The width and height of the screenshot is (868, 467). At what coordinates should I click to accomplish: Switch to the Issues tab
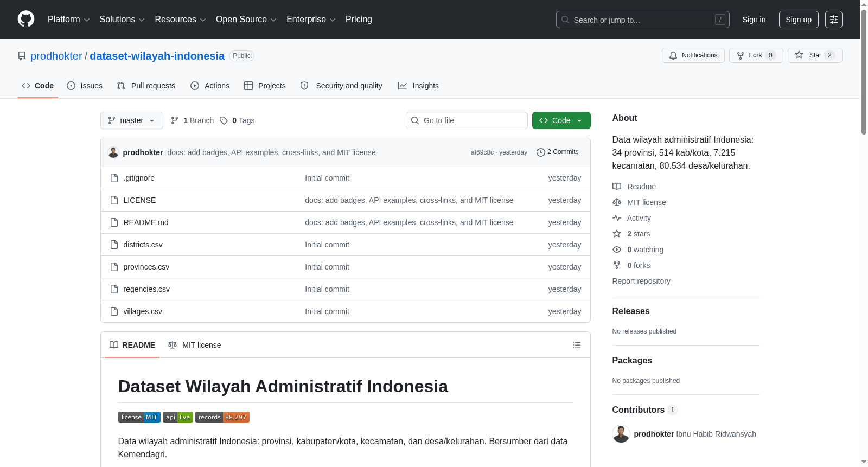coord(85,86)
